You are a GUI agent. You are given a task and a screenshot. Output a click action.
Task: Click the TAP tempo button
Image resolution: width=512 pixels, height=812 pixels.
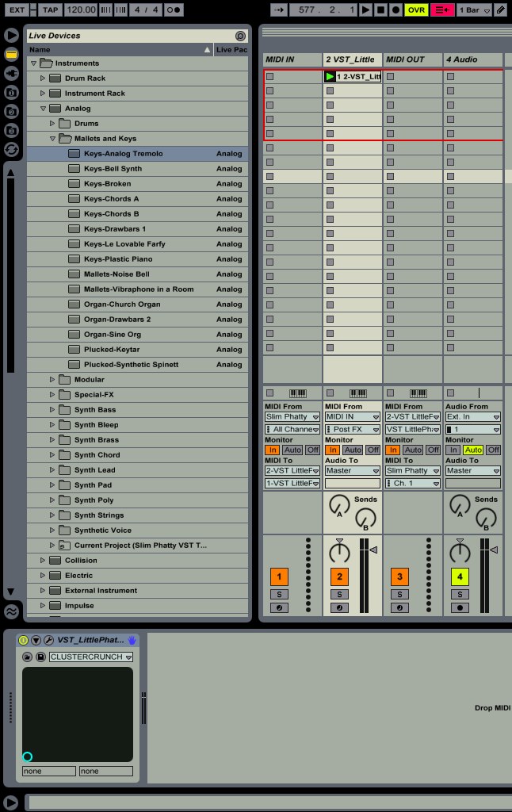point(49,10)
